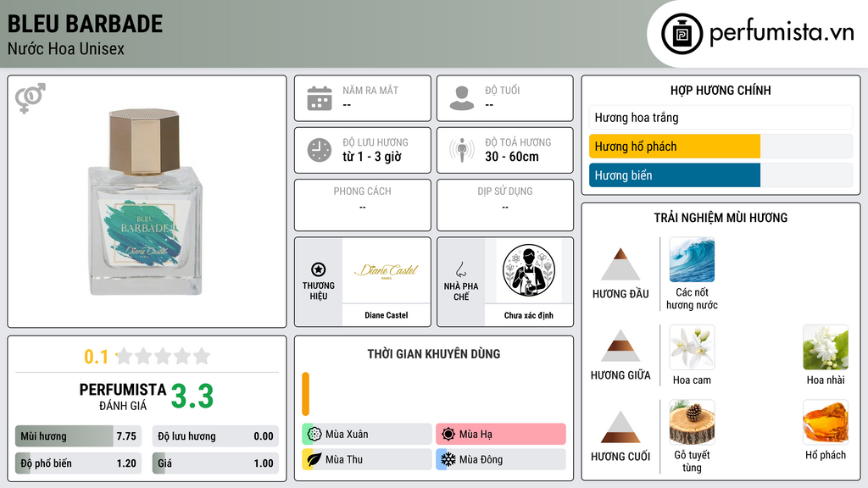Click the Phong cách box
The height and width of the screenshot is (488, 868).
(x=363, y=205)
